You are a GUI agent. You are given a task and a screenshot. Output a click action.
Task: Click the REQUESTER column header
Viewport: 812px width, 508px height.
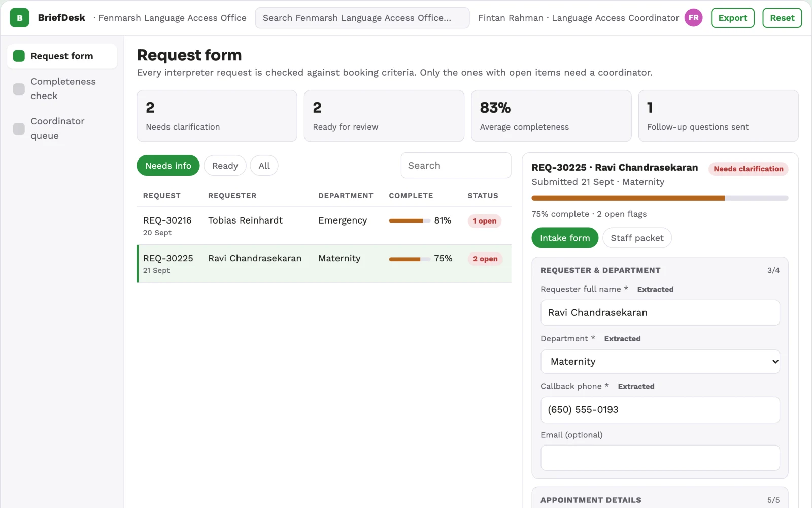pyautogui.click(x=232, y=196)
